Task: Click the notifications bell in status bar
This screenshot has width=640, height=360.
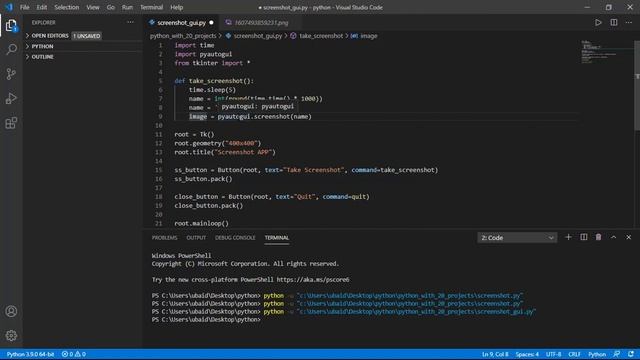Action: (631, 354)
